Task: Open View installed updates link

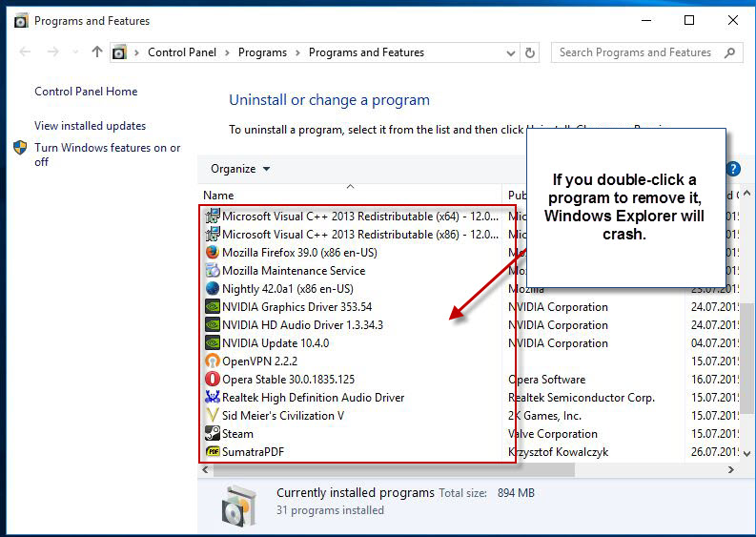Action: pos(91,126)
